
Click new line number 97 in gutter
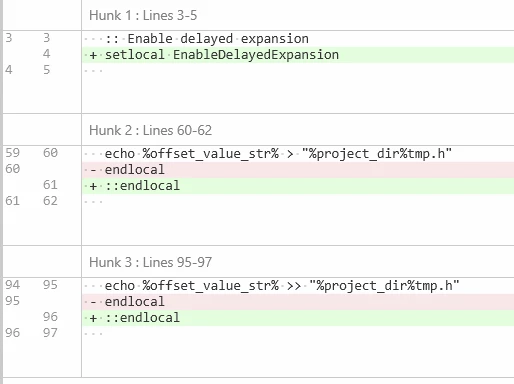point(50,333)
